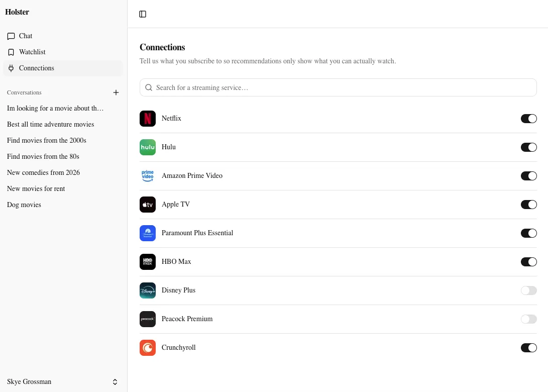
Task: Open 'Find movies from the 80s' chat
Action: (x=63, y=157)
